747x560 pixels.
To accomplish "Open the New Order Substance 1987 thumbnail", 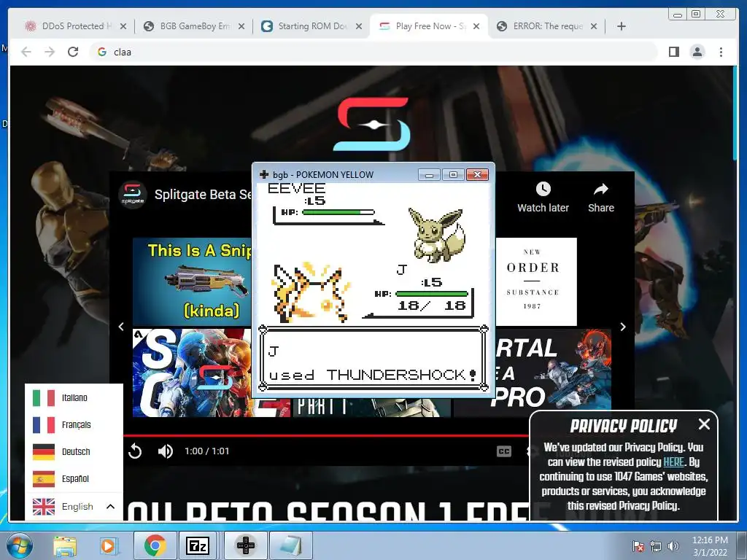I will pyautogui.click(x=536, y=281).
